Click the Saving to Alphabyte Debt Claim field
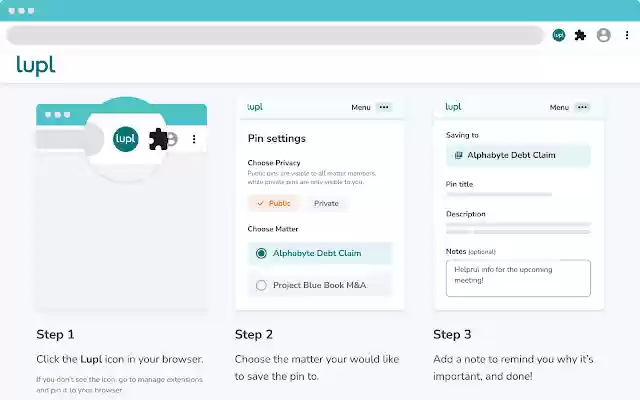640x400 pixels. coord(518,155)
